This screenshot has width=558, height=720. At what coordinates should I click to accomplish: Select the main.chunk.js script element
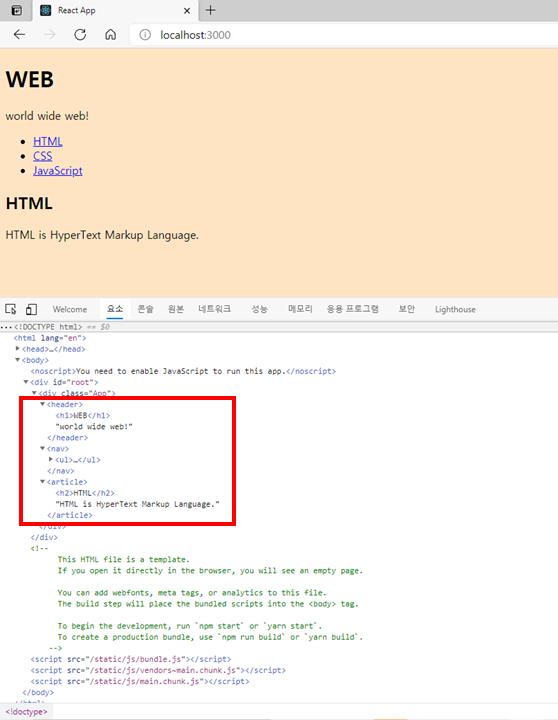(x=140, y=681)
